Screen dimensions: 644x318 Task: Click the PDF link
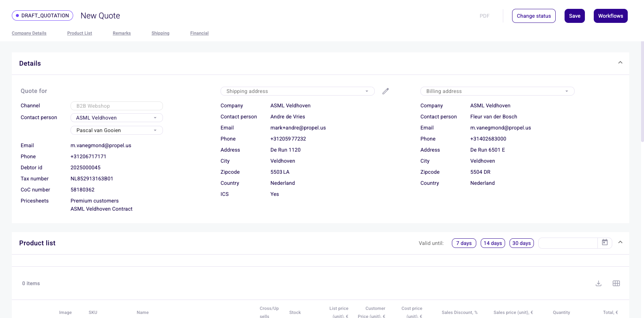coord(484,16)
